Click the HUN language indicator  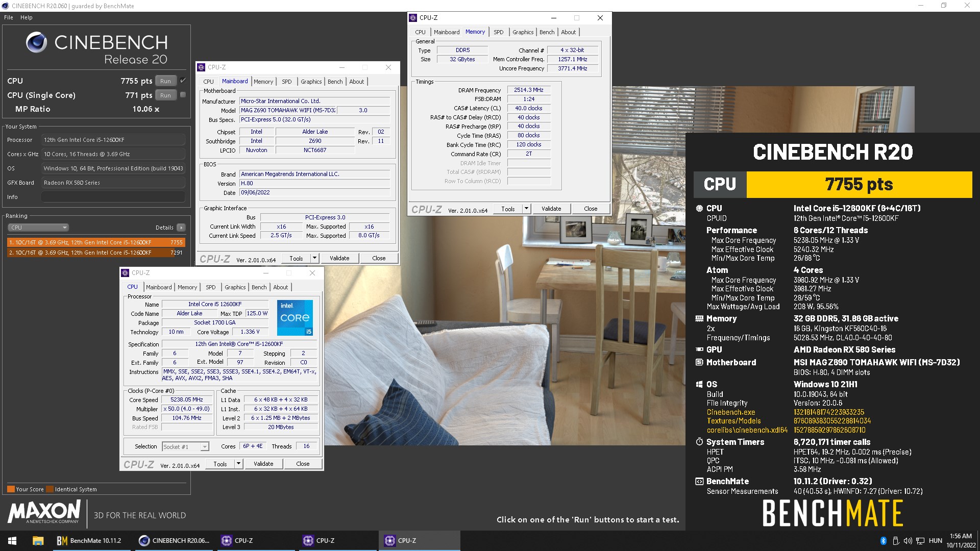pos(936,541)
